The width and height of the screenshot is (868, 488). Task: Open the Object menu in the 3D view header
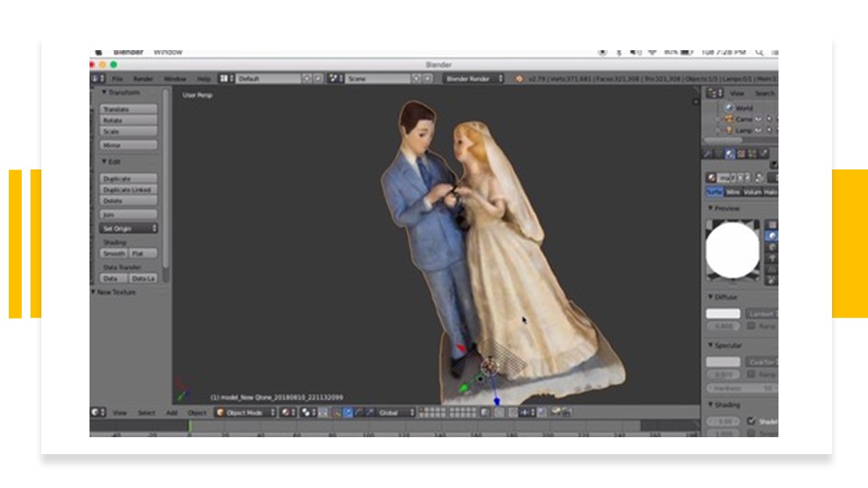coord(197,411)
